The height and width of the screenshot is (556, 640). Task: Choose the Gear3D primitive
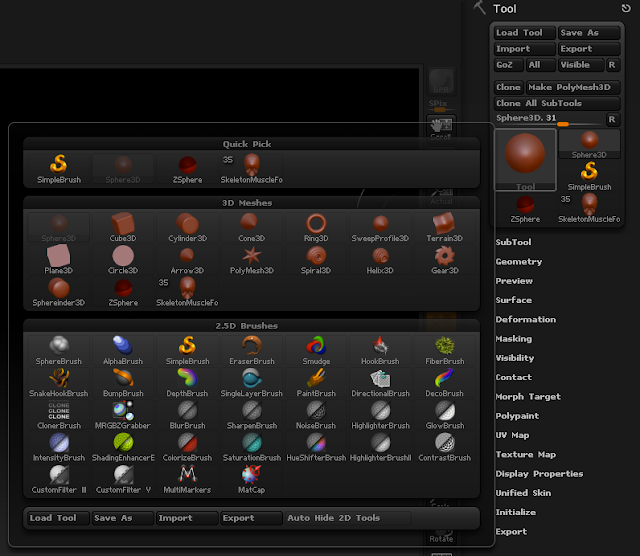(x=444, y=260)
